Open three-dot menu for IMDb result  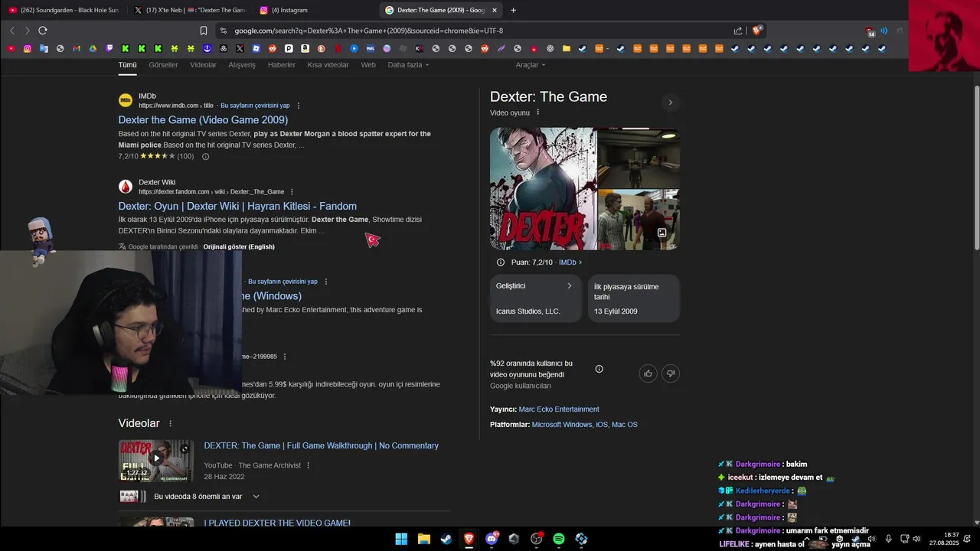click(x=299, y=106)
